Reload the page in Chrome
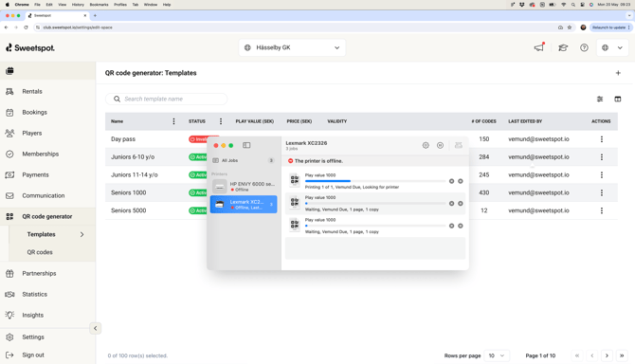This screenshot has height=364, width=635. [x=26, y=27]
